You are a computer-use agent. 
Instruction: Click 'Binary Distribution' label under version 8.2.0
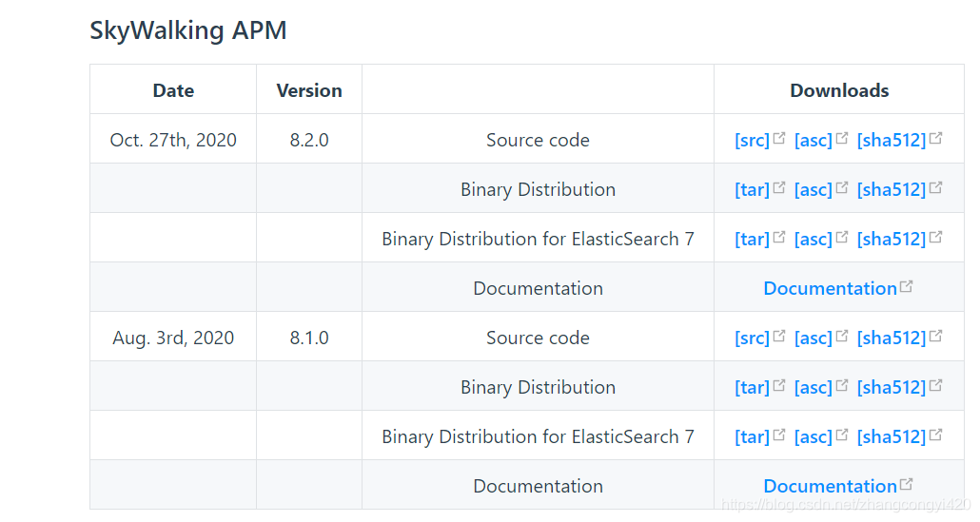tap(539, 189)
